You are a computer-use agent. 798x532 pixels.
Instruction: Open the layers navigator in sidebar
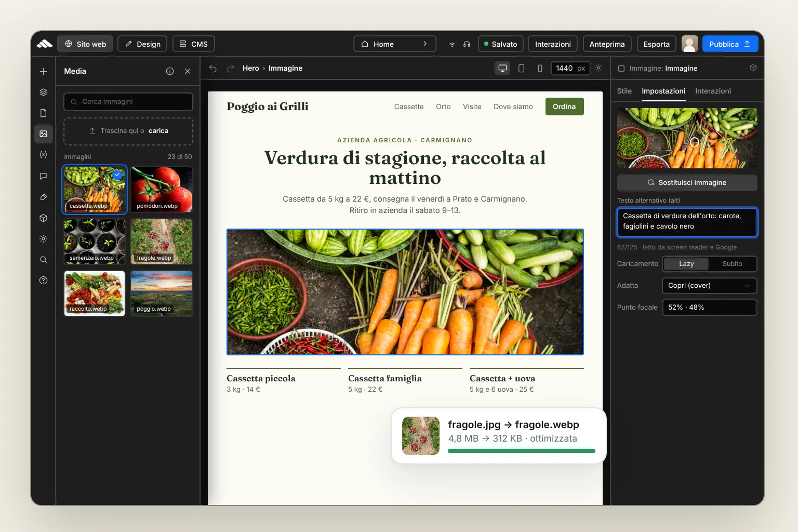pyautogui.click(x=44, y=92)
